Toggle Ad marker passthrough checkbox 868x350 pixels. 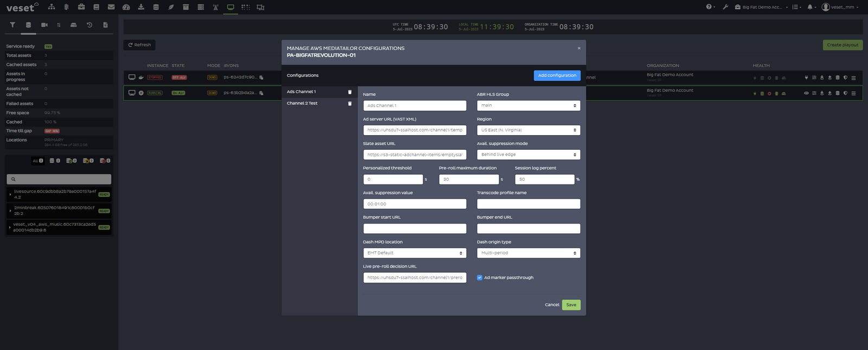pyautogui.click(x=480, y=277)
